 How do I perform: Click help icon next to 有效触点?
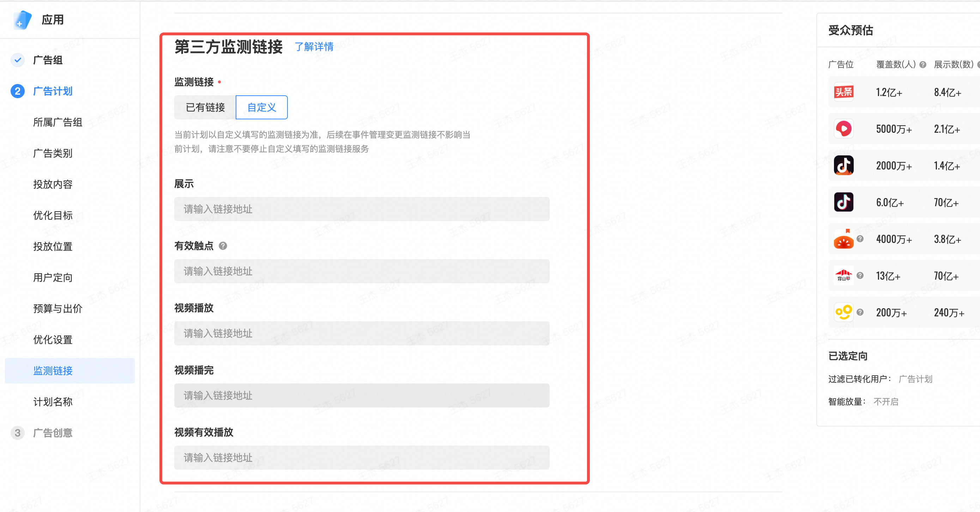pos(223,246)
